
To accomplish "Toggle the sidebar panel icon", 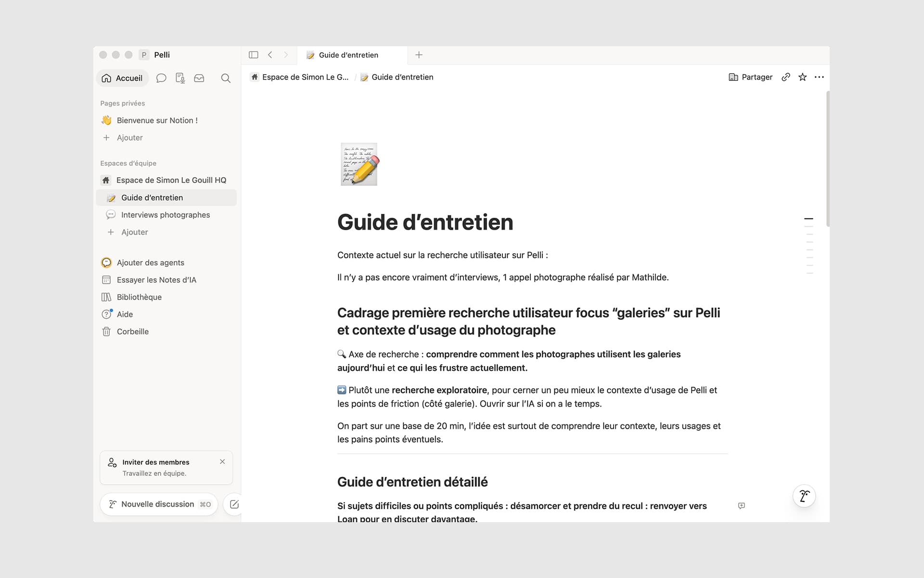I will (253, 55).
